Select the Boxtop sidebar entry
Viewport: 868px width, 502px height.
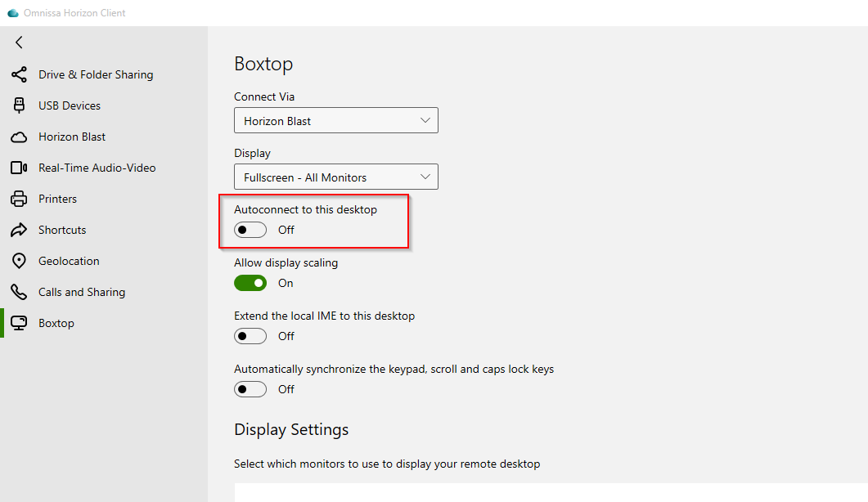(x=104, y=323)
